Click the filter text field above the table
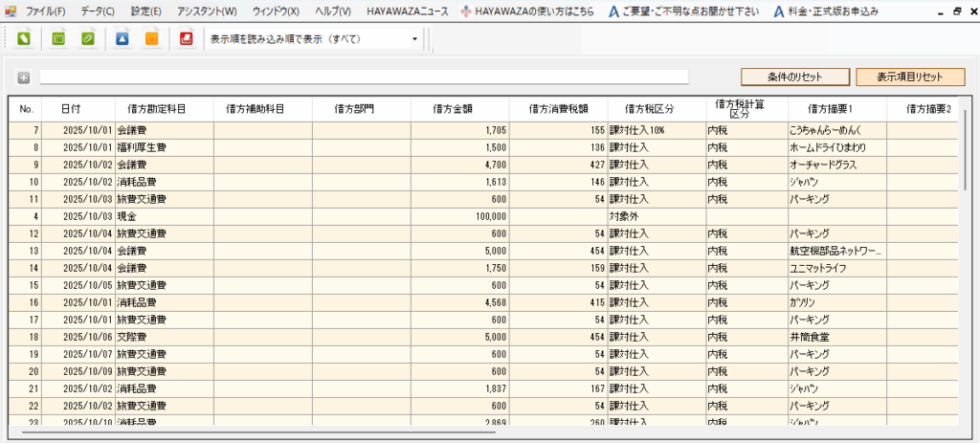980x443 pixels. click(x=364, y=78)
